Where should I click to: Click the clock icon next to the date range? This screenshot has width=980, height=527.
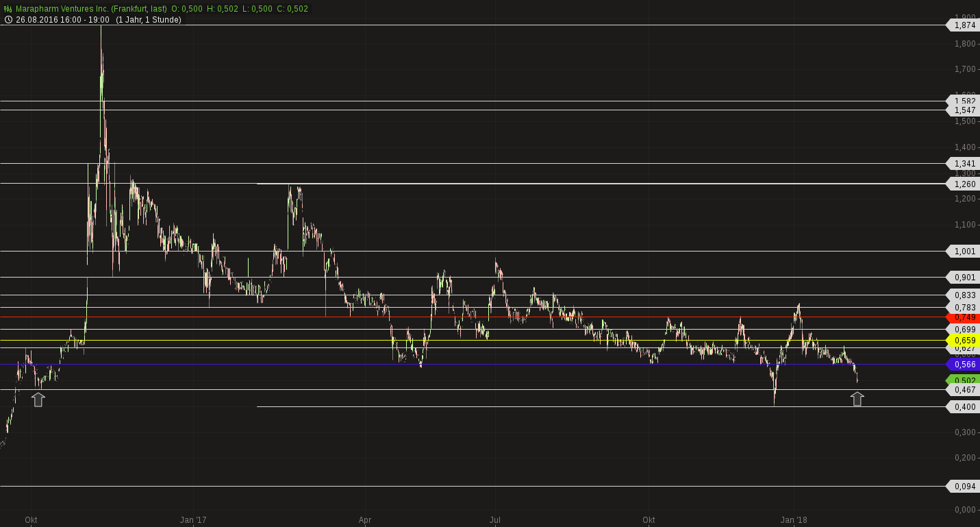tap(8, 20)
